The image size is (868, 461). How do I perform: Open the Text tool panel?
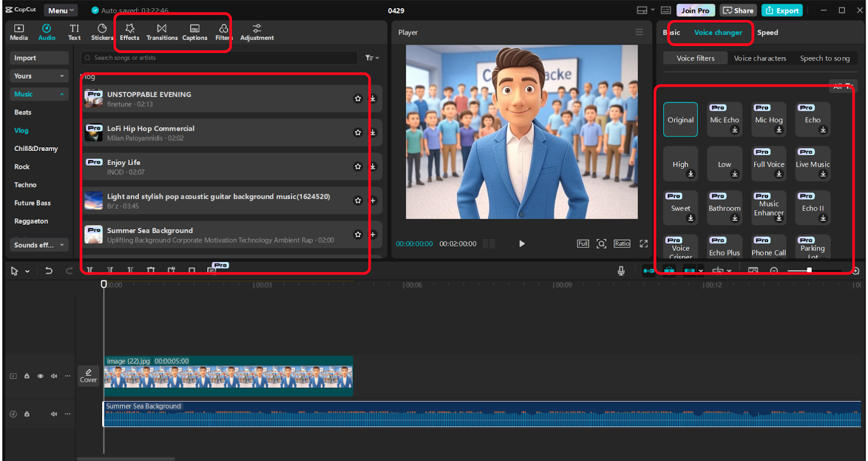click(x=74, y=33)
